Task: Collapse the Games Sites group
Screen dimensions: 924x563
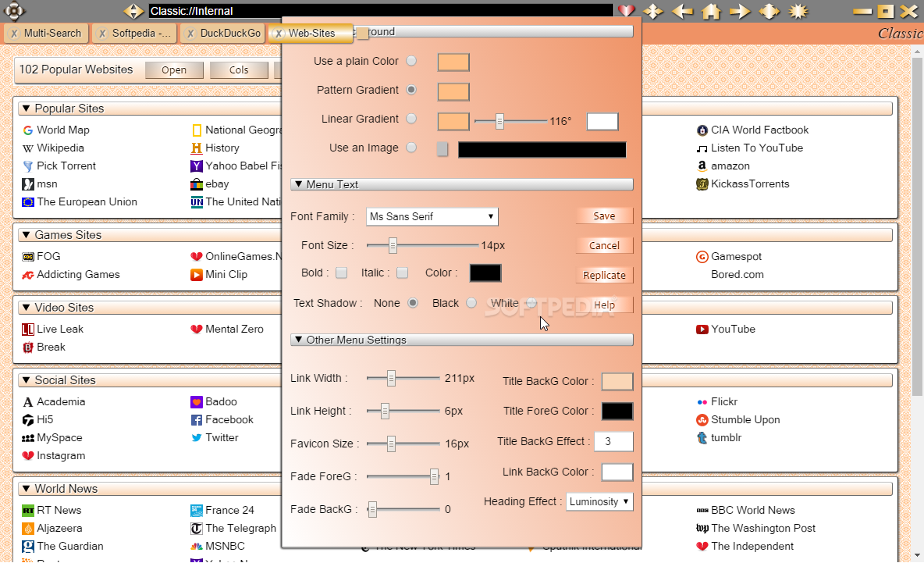Action: coord(26,235)
